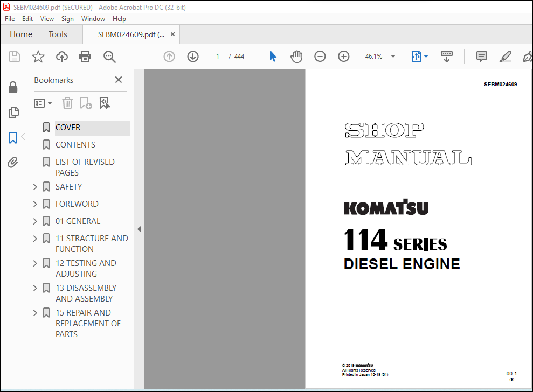This screenshot has width=533, height=392.
Task: Open the File menu
Action: [10, 19]
